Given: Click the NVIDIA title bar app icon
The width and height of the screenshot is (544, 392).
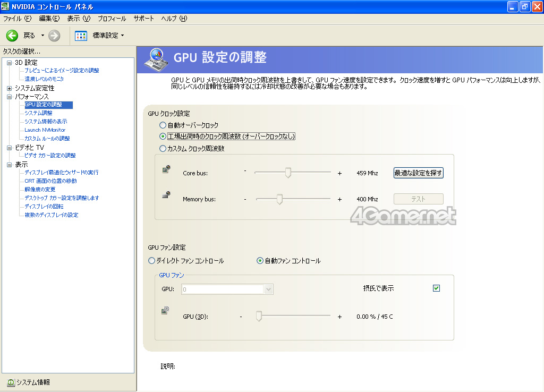Looking at the screenshot, I should coord(5,6).
